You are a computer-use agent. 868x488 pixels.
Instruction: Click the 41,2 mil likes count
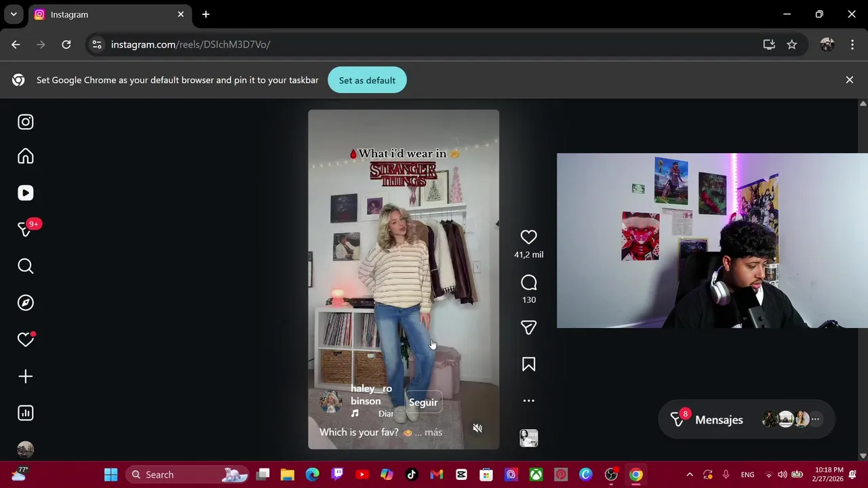point(528,255)
